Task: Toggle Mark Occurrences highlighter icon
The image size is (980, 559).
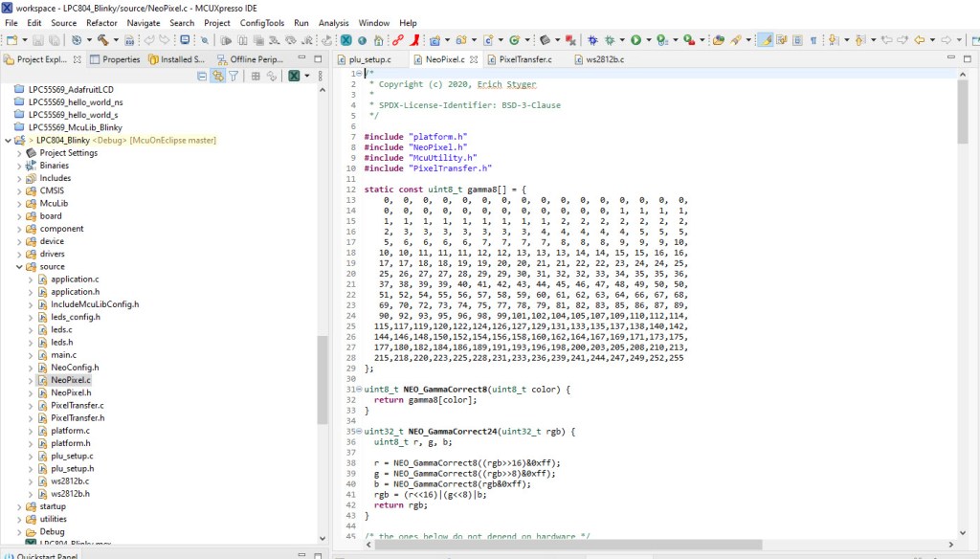Action: coord(765,40)
